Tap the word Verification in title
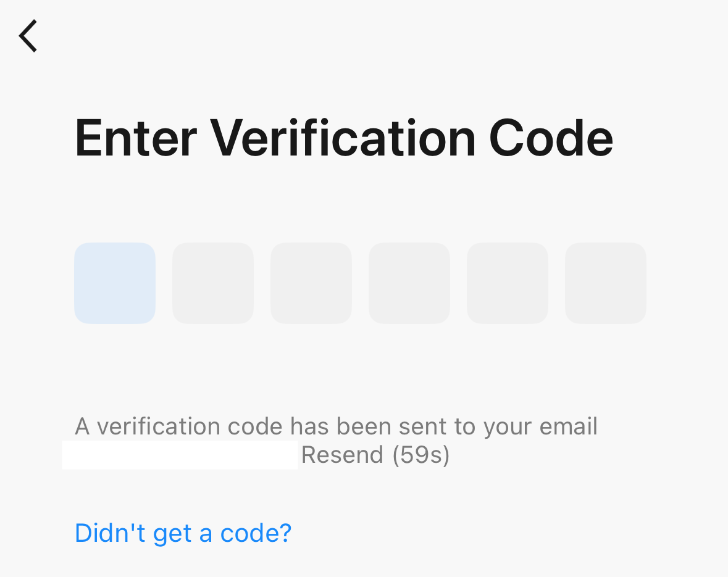The image size is (728, 577). click(x=343, y=138)
